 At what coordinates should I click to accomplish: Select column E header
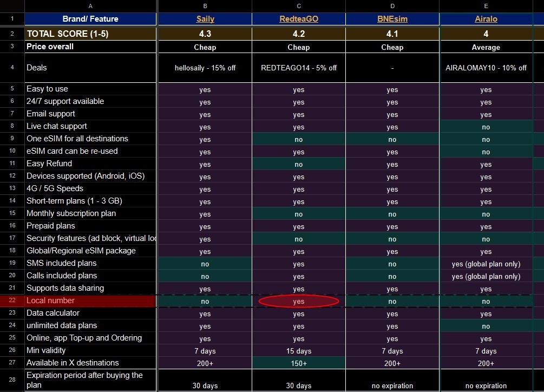click(x=486, y=5)
